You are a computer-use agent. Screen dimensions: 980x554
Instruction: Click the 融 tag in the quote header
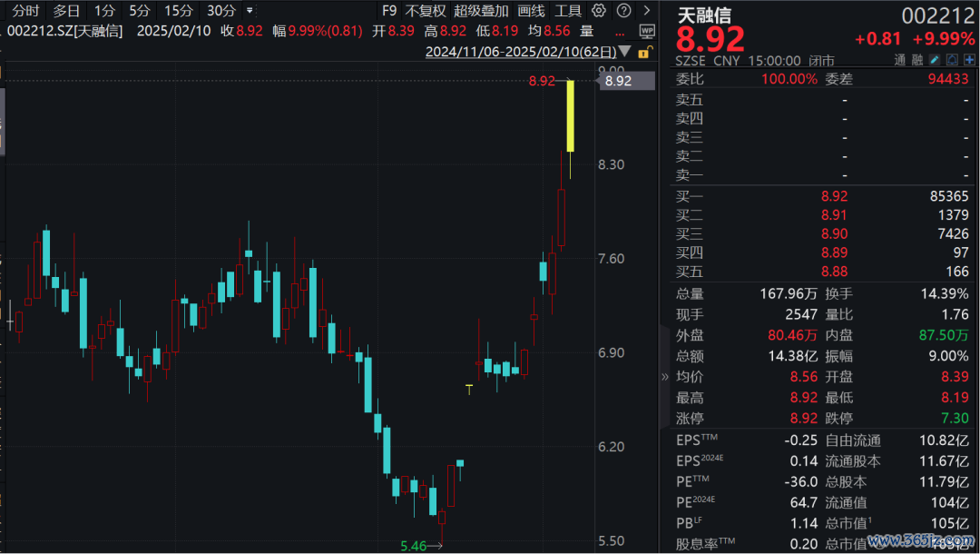click(916, 60)
